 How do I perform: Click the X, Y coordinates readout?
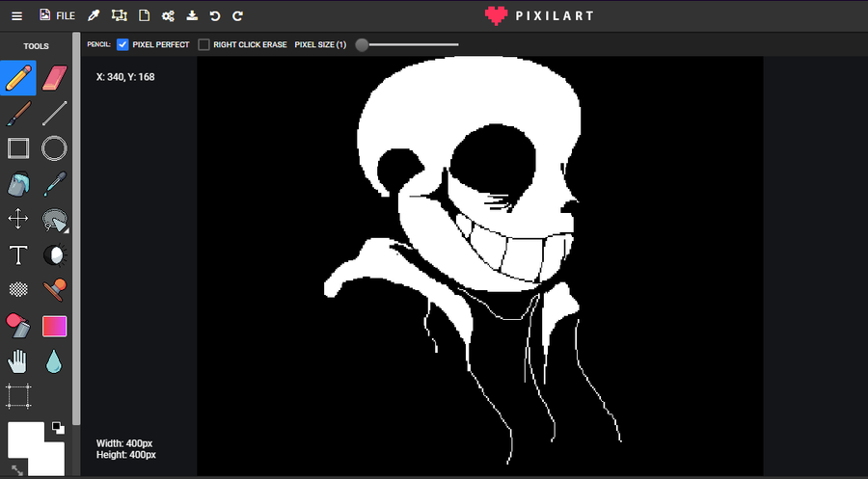pos(125,77)
